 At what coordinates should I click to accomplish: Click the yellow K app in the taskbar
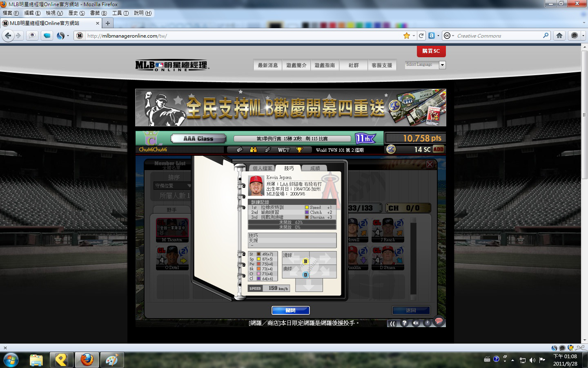click(x=61, y=360)
